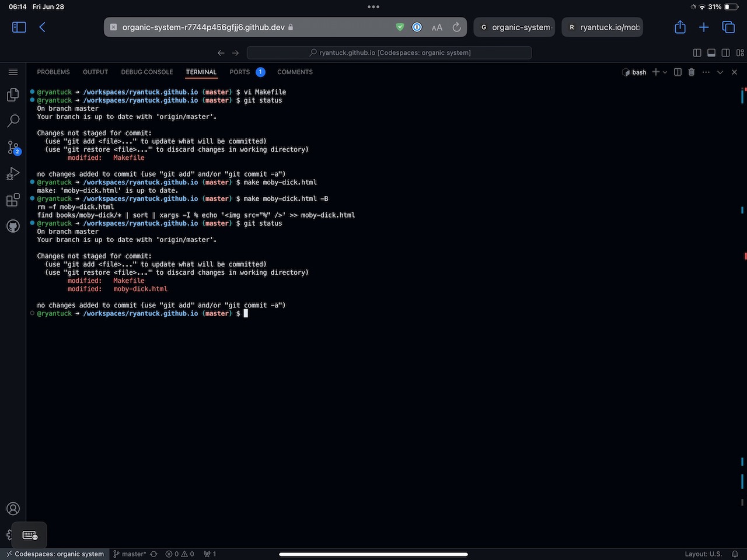This screenshot has width=747, height=560.
Task: Kill terminal with the trash icon
Action: tap(692, 72)
